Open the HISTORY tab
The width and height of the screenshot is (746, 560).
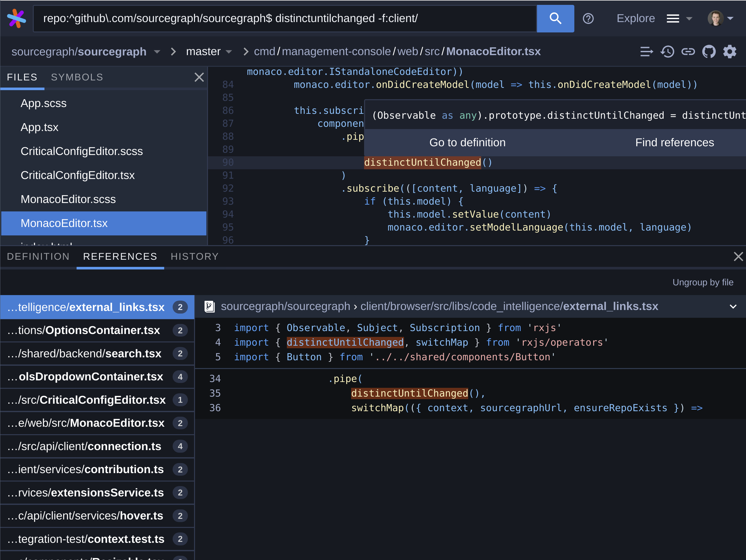coord(195,256)
